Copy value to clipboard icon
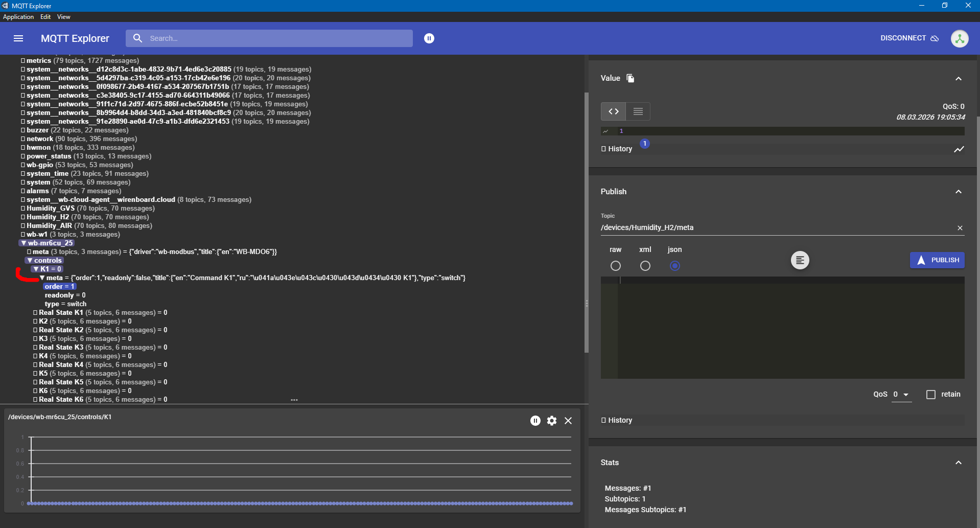The height and width of the screenshot is (528, 980). [x=631, y=78]
